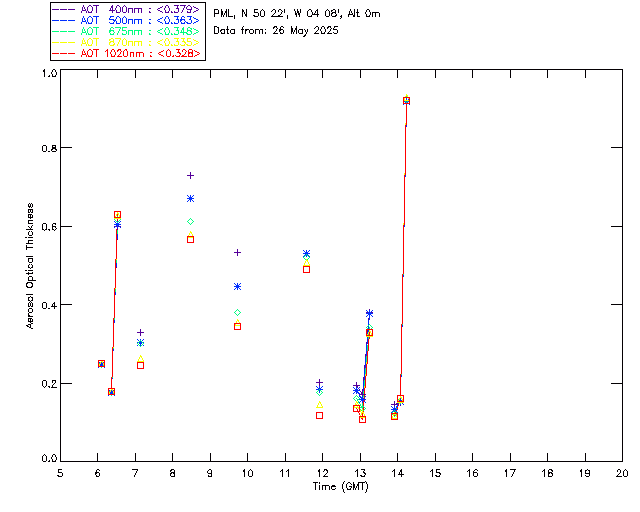
Task: Click the y-axis tick label 0.6
Action: click(49, 227)
